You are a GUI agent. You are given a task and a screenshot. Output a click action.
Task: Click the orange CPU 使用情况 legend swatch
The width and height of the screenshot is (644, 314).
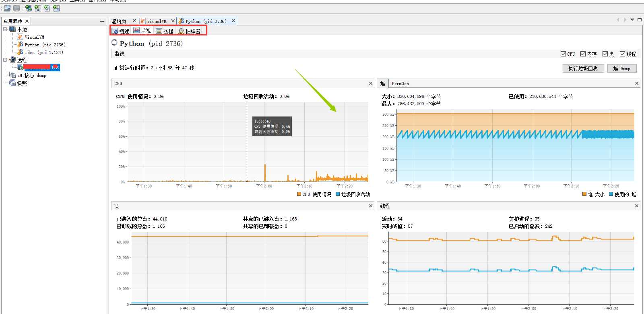[299, 194]
